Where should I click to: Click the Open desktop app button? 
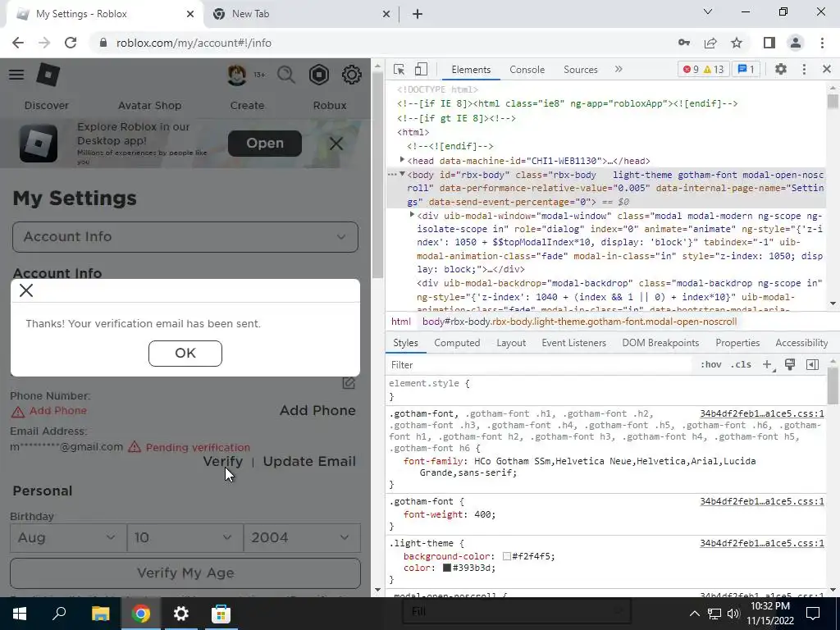click(265, 144)
